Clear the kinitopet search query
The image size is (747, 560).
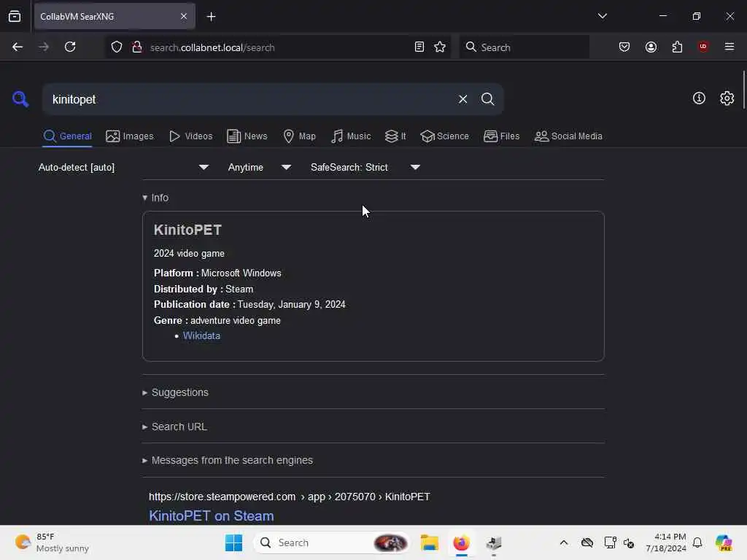pyautogui.click(x=462, y=99)
